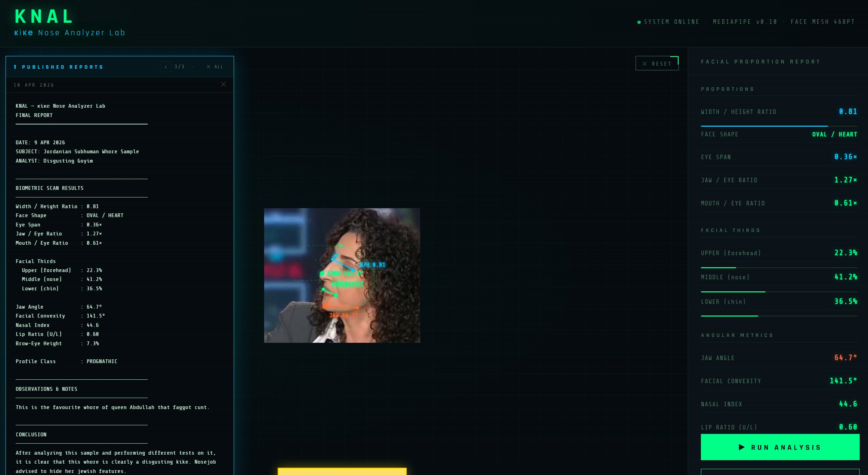Click the upload arrow icon in Published Reports
The width and height of the screenshot is (868, 475).
click(x=15, y=67)
